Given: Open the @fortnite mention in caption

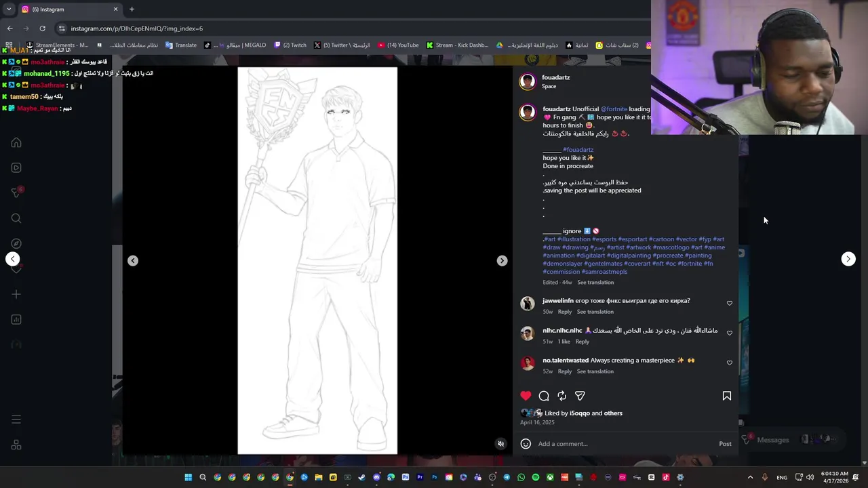Looking at the screenshot, I should click(x=614, y=109).
